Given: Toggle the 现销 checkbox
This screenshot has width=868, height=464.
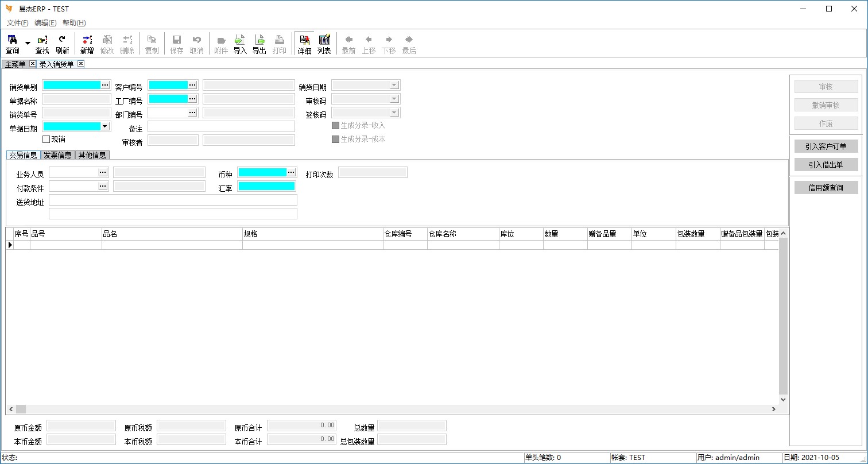Looking at the screenshot, I should (46, 139).
